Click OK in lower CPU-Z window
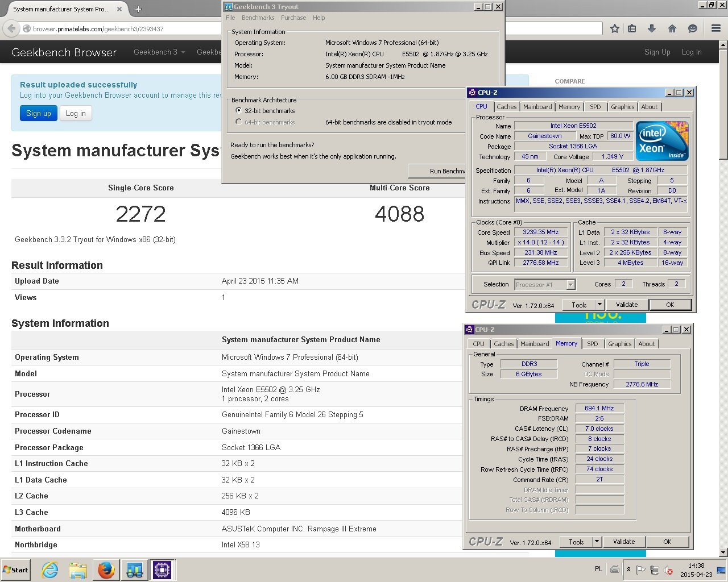Viewport: 728px width, 582px height. coord(667,542)
